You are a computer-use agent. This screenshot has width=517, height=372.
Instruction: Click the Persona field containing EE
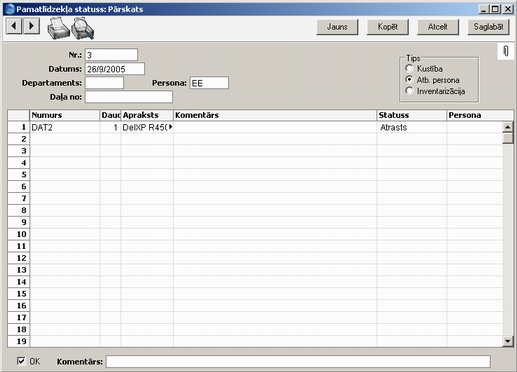tap(209, 83)
